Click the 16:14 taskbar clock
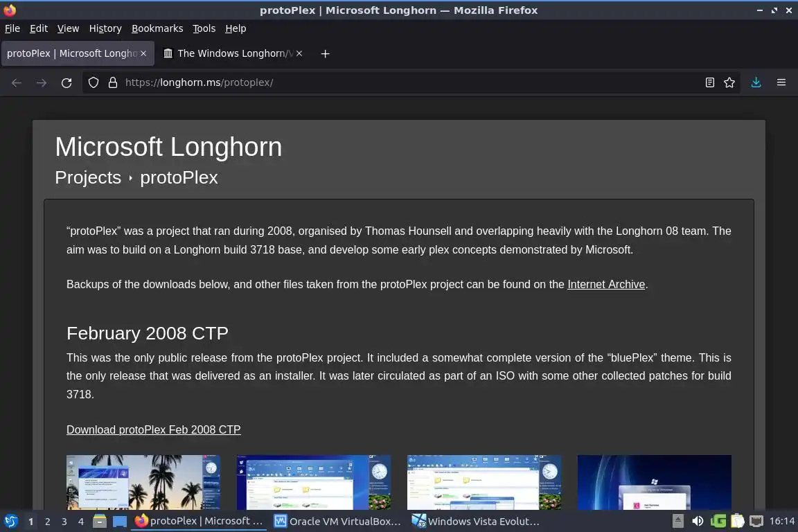This screenshot has width=798, height=532. [781, 522]
